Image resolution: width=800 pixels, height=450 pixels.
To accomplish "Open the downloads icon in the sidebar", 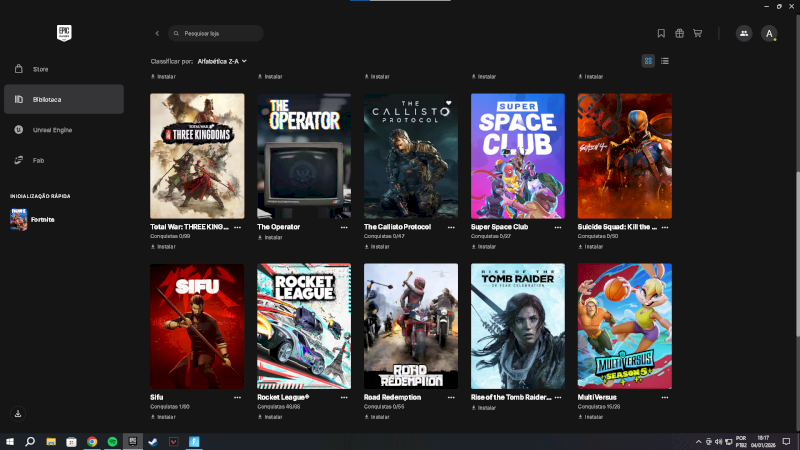I will point(18,413).
